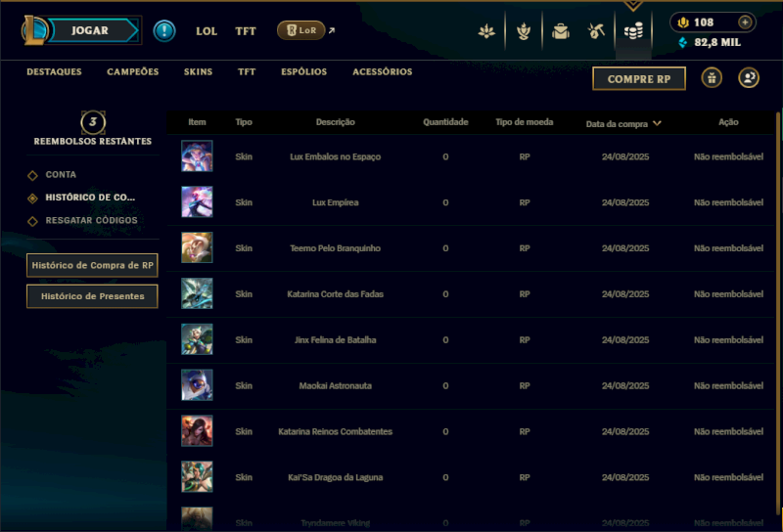
Task: Click the Ação column header
Action: (728, 122)
